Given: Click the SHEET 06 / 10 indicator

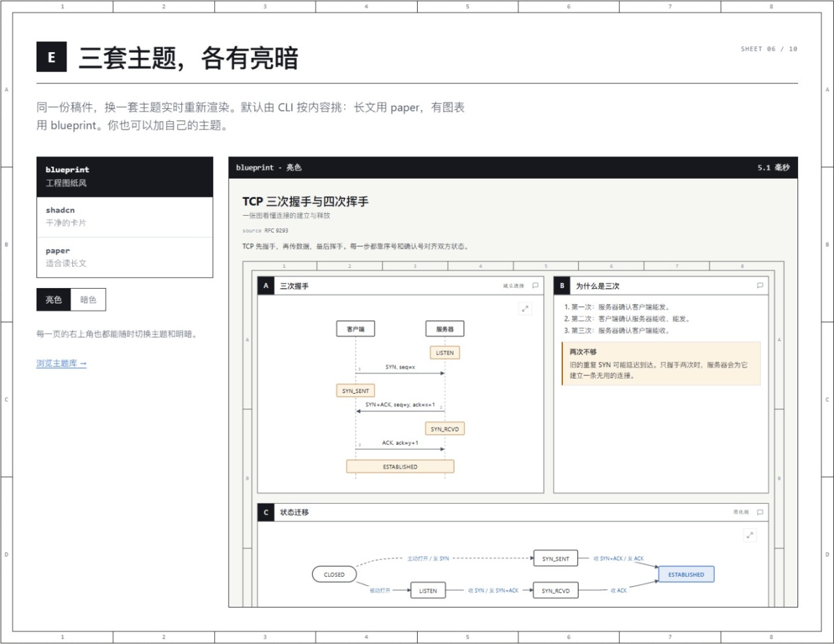Looking at the screenshot, I should (x=769, y=49).
